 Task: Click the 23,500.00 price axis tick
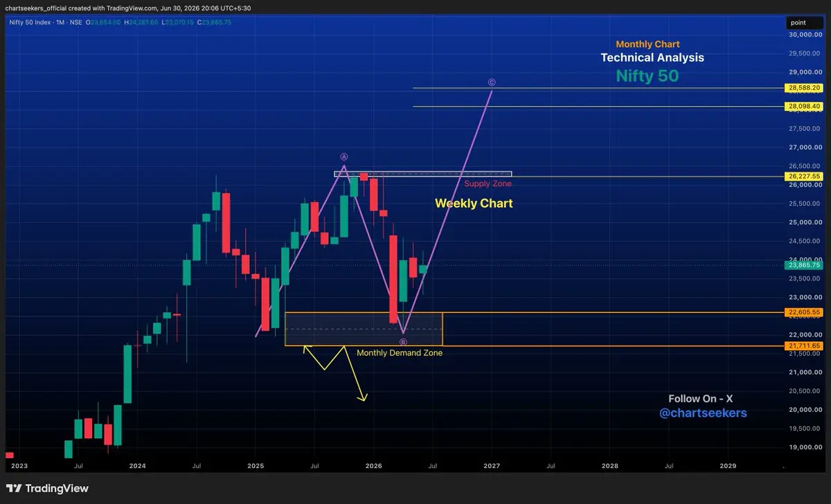[804, 278]
